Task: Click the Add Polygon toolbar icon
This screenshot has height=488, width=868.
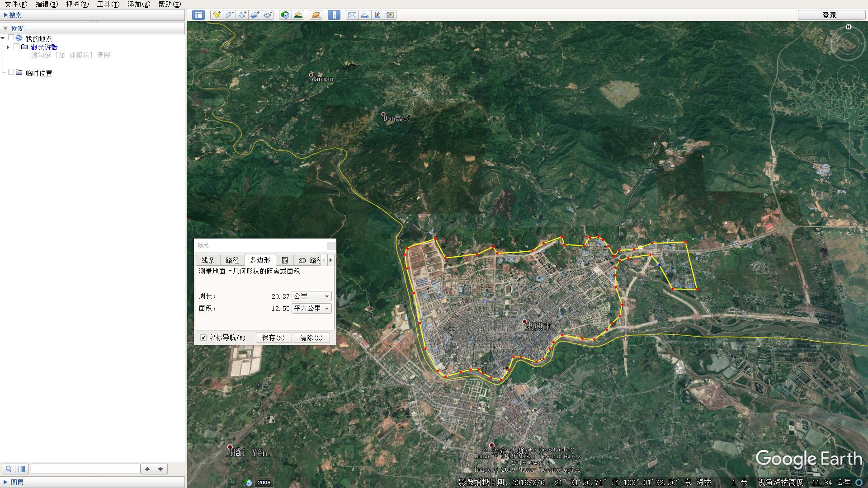Action: tap(229, 15)
